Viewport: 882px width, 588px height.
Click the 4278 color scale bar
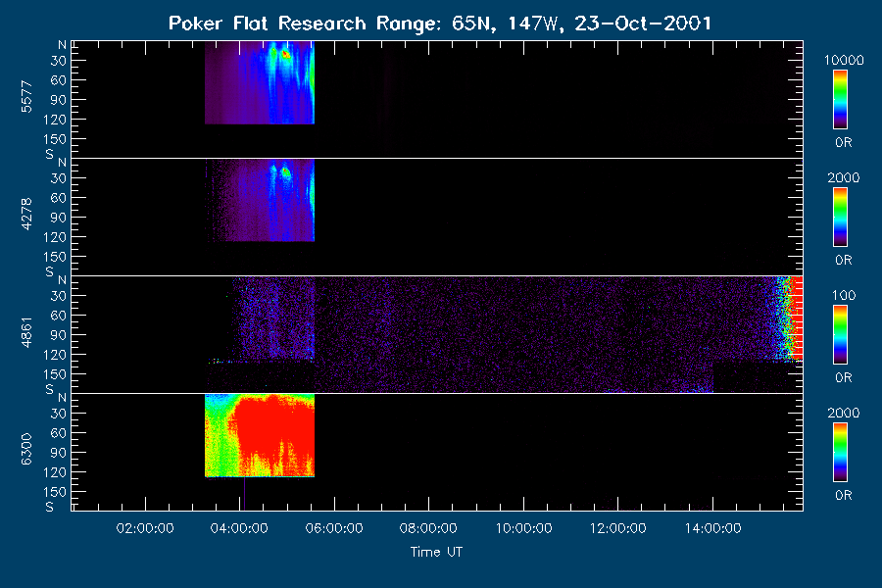841,218
